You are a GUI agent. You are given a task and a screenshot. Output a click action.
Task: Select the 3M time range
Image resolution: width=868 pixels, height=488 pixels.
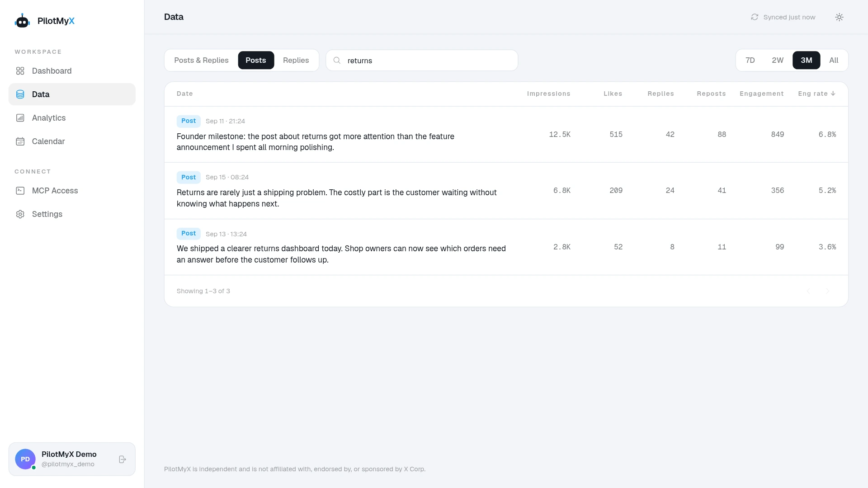pyautogui.click(x=807, y=60)
